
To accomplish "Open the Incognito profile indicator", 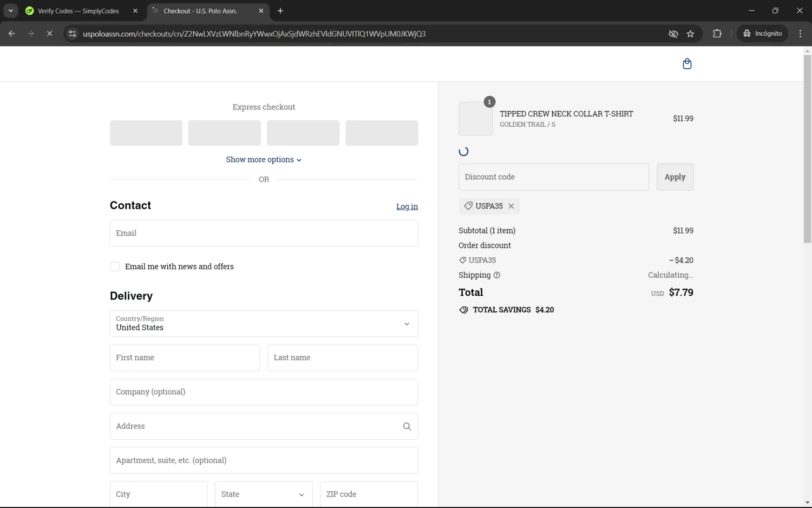I will click(x=762, y=34).
